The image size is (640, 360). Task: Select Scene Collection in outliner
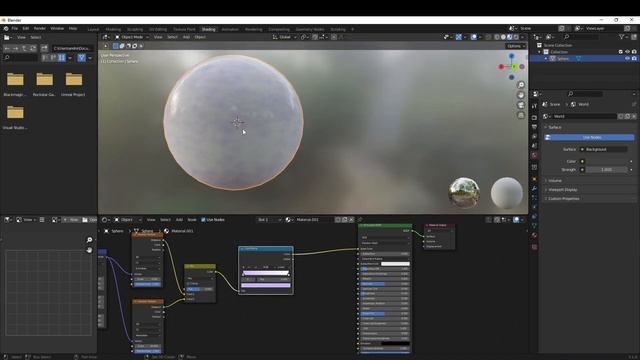558,45
